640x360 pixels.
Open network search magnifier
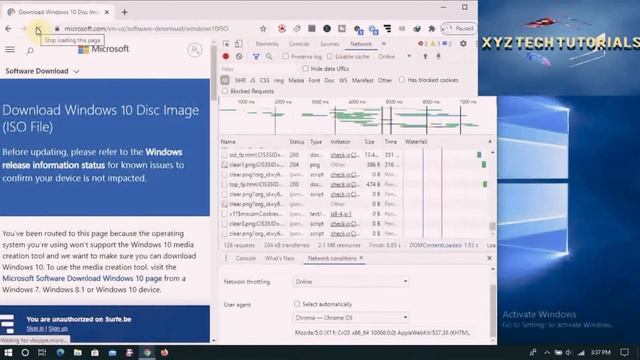point(269,56)
